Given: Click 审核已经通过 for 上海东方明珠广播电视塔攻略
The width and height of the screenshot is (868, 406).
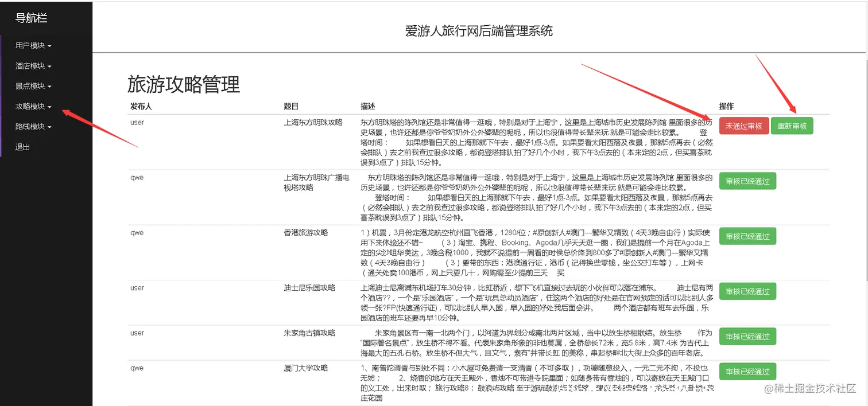Looking at the screenshot, I should coord(747,181).
